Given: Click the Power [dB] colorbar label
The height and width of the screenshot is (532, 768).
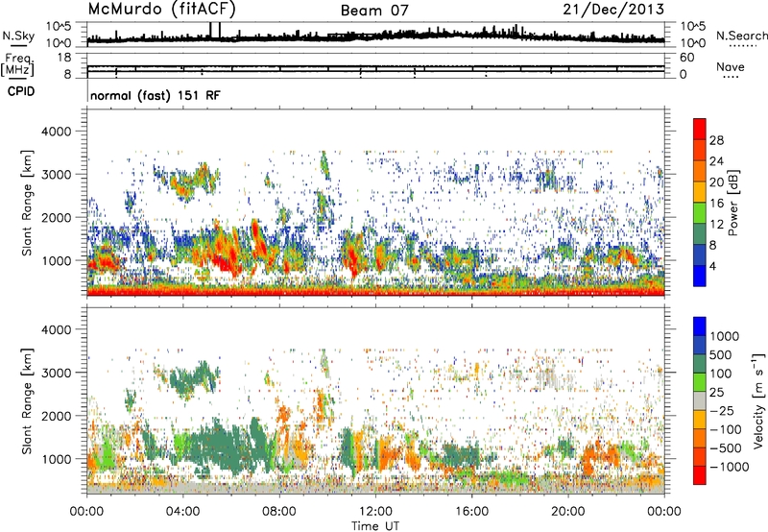Looking at the screenshot, I should click(732, 203).
